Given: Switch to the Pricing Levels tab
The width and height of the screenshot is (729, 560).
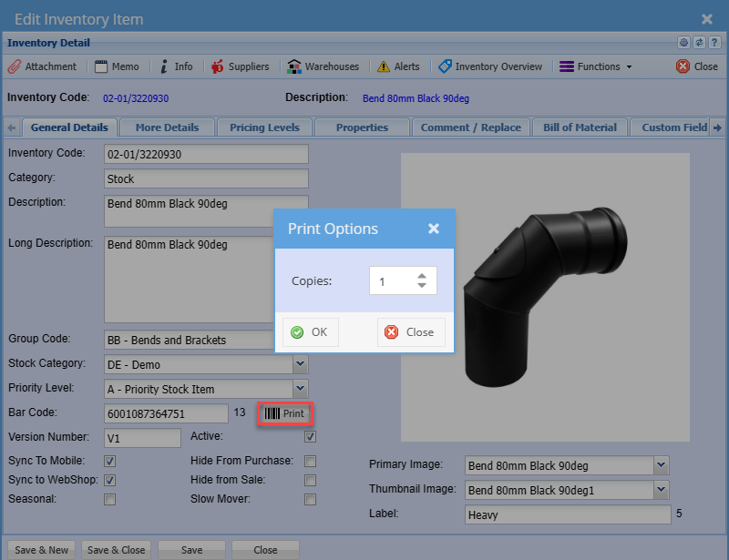Looking at the screenshot, I should click(x=264, y=127).
